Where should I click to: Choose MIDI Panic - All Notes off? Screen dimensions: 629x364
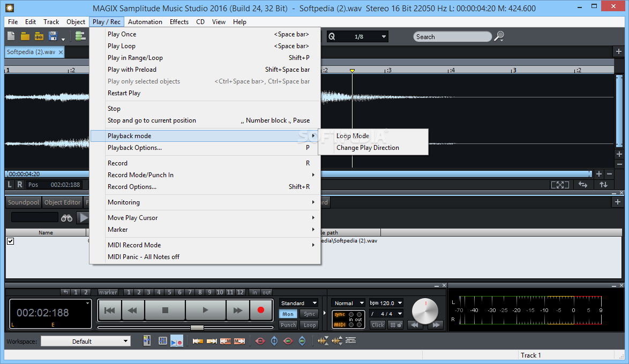205,256
